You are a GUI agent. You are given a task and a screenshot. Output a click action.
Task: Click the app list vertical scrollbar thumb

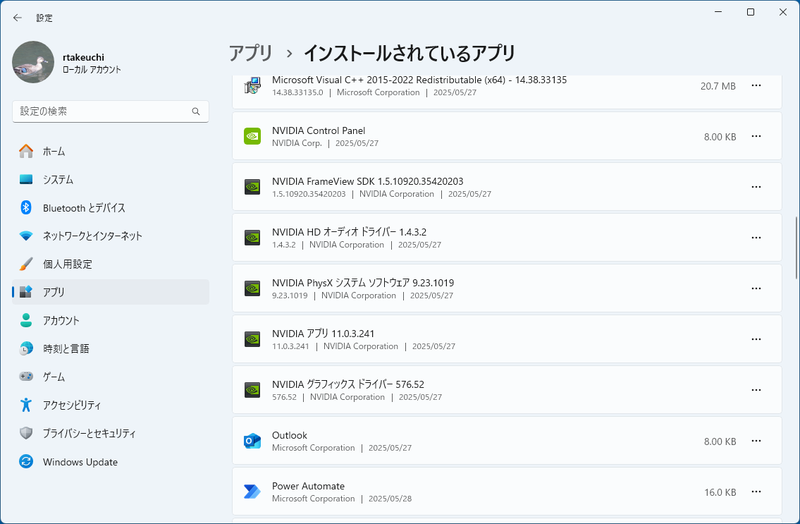796,248
